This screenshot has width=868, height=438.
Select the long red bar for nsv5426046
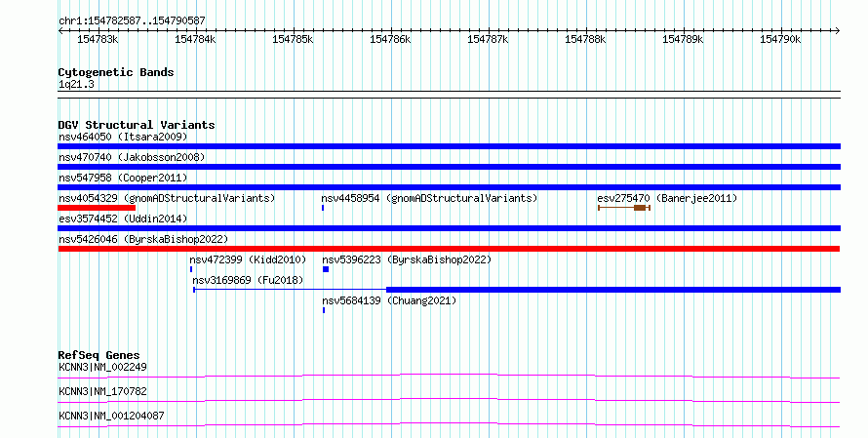coord(449,249)
